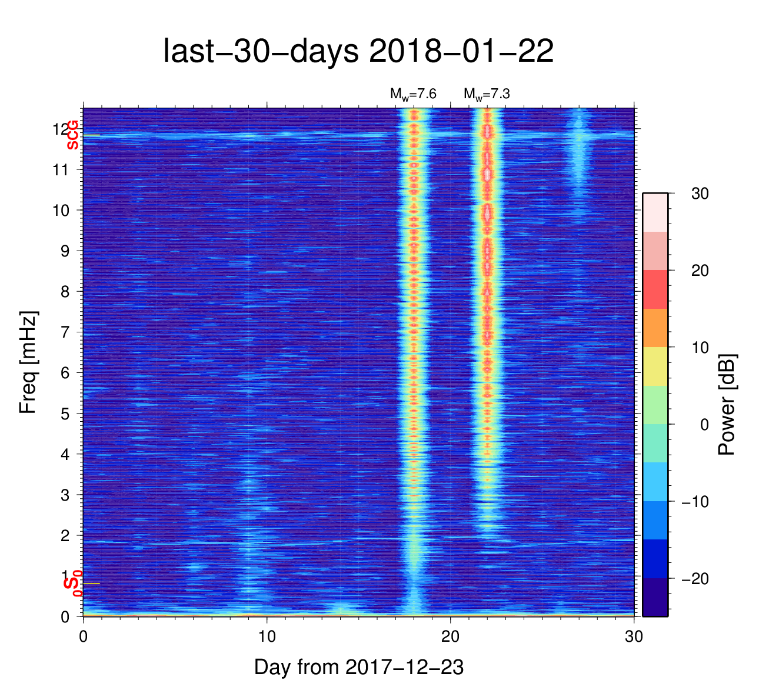Pick the topmost pale pink colorbar segment
Viewport: 759px width, 700px height.
click(x=655, y=212)
